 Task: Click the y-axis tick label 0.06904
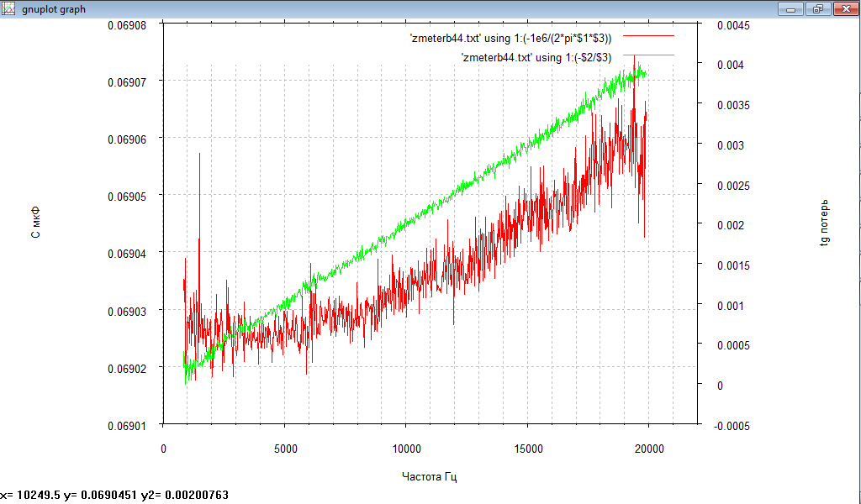pos(128,254)
